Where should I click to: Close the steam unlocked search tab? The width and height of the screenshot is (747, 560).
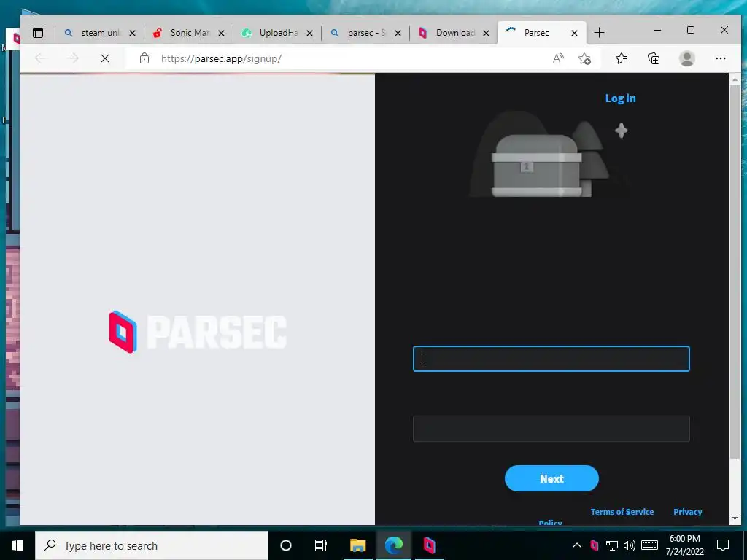tap(133, 34)
